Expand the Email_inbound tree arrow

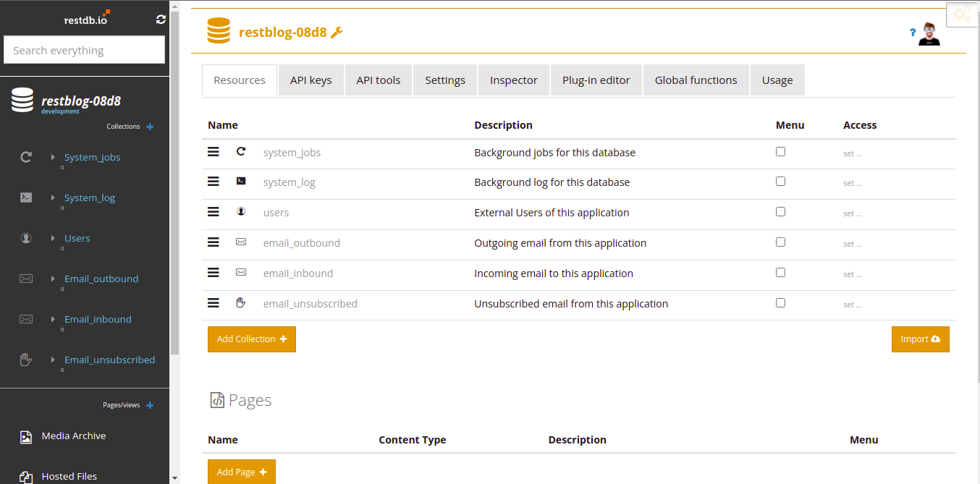click(x=53, y=319)
